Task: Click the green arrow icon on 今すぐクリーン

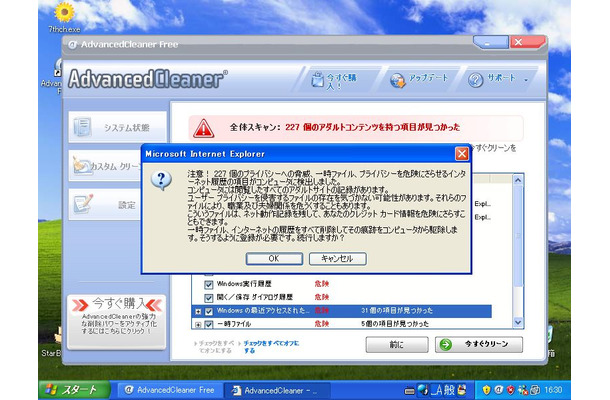Action: (x=446, y=345)
